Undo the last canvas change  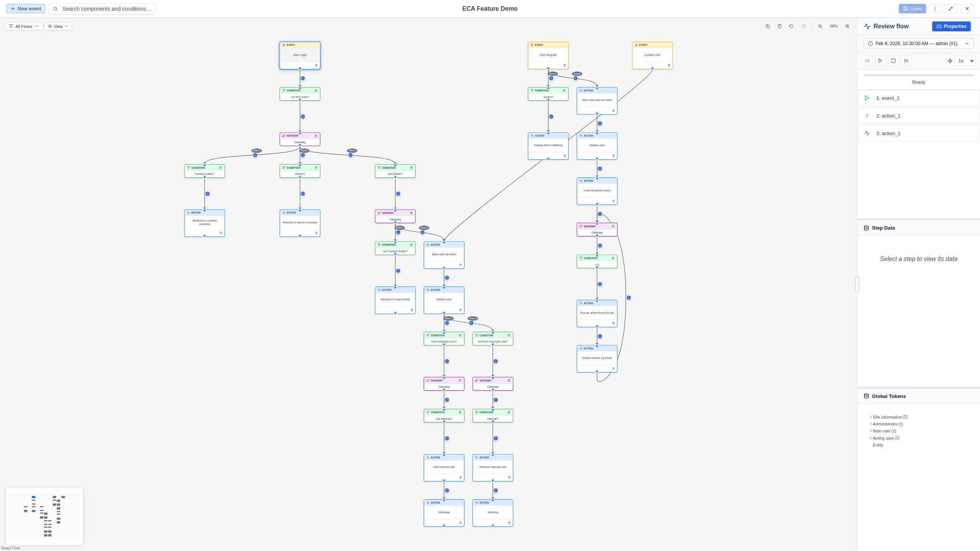(x=791, y=26)
